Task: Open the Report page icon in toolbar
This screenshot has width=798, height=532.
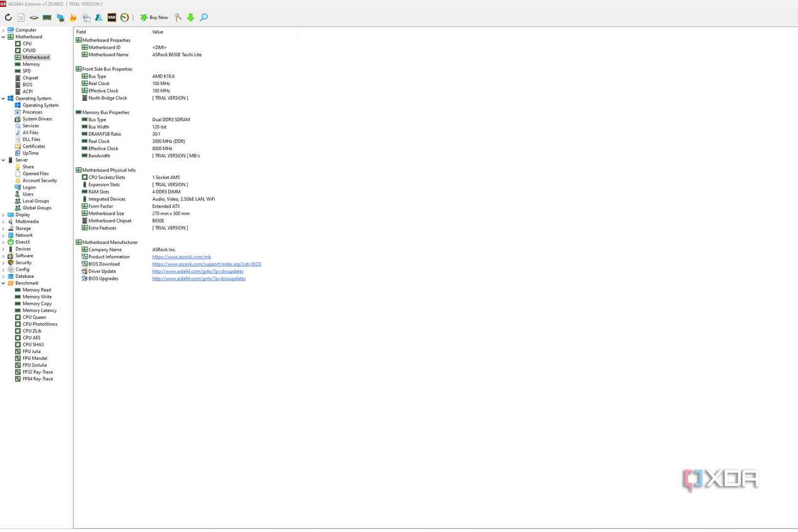Action: (x=21, y=18)
